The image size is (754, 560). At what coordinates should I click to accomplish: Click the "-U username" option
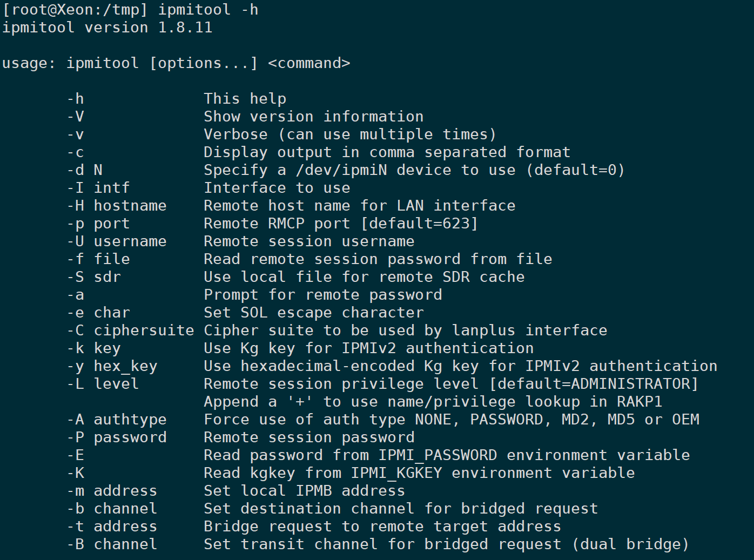[x=117, y=241]
